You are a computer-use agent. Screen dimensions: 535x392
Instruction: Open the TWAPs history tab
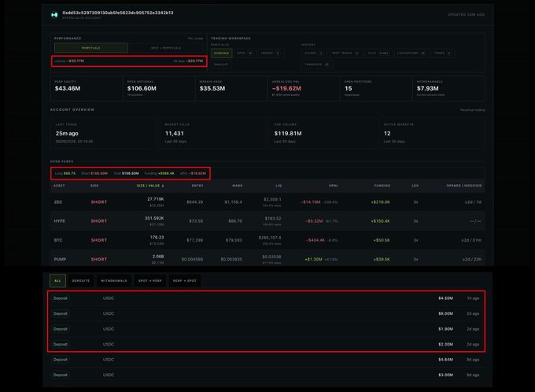pyautogui.click(x=442, y=54)
